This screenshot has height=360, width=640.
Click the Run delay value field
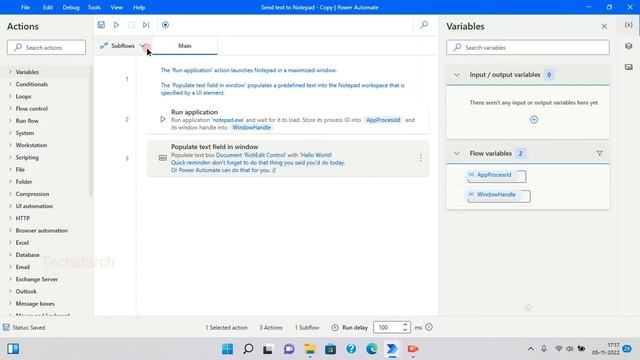pos(388,327)
